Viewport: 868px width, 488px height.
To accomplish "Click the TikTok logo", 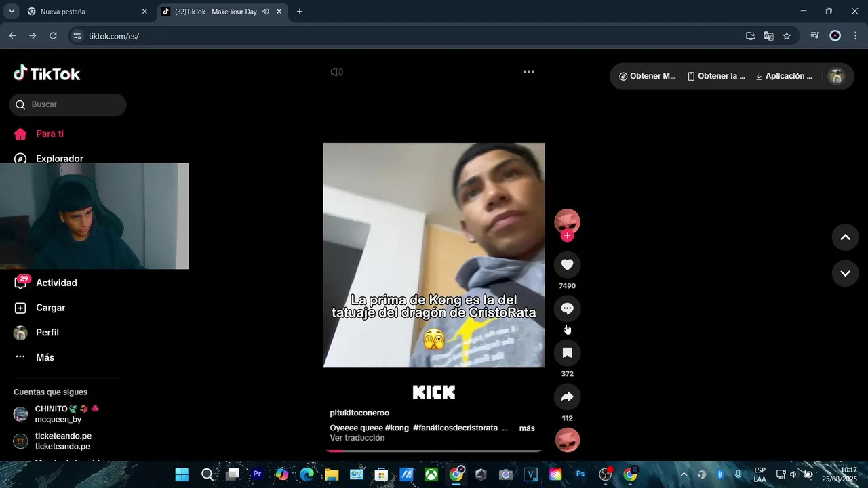I will click(x=47, y=74).
